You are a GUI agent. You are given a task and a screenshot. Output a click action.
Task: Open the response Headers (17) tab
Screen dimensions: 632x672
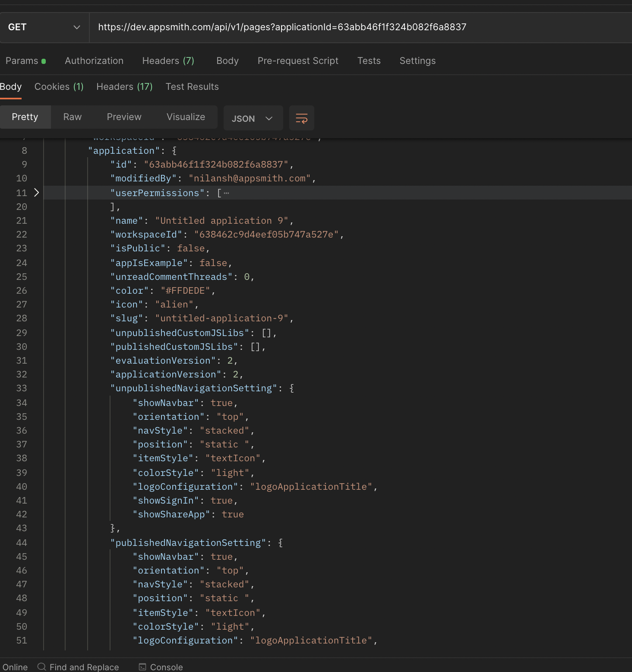(124, 87)
